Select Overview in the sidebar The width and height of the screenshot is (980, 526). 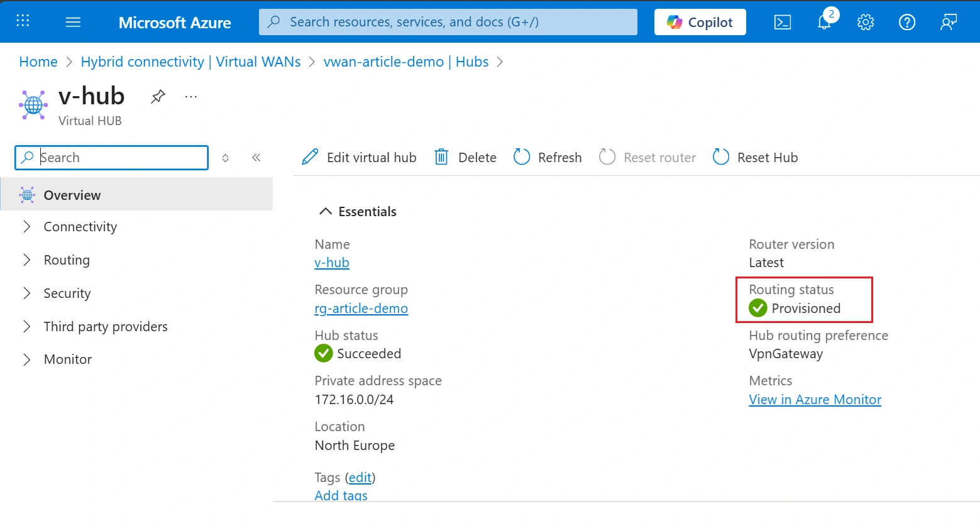coord(136,195)
